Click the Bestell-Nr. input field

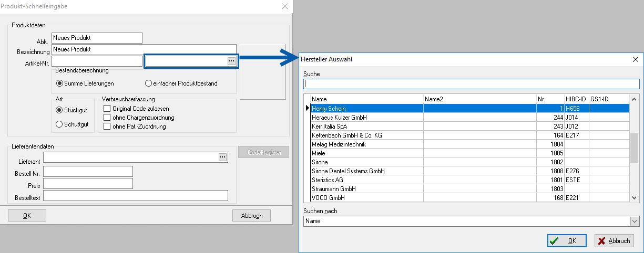tap(88, 172)
